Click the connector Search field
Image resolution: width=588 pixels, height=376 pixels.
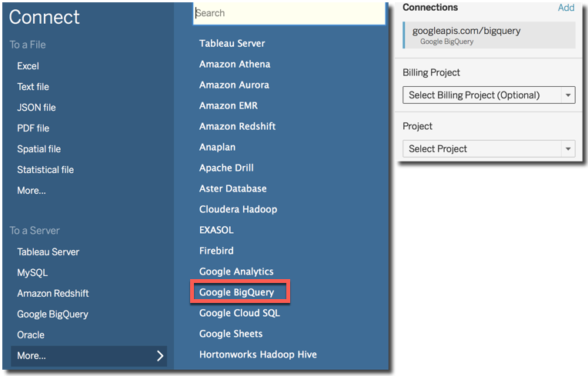pos(289,14)
